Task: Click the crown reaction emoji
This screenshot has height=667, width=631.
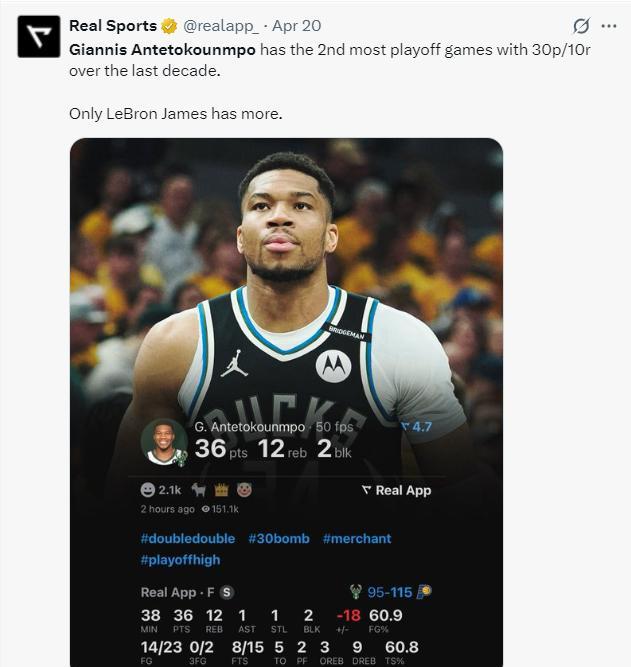Action: tap(222, 490)
